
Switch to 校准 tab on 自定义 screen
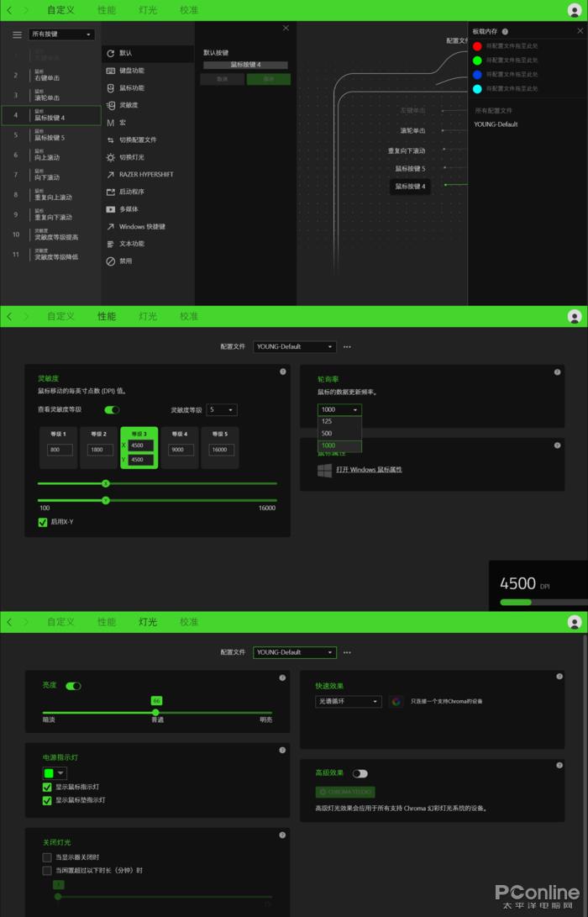pos(189,10)
